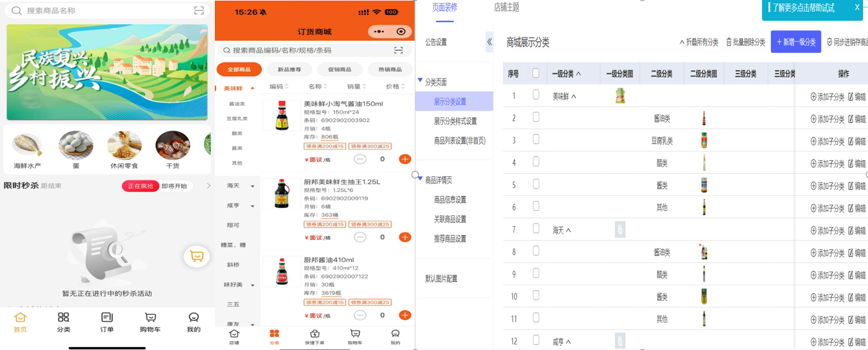Screen dimensions: 868x350
Task: Add 美味鲜小淘气酱油150ml with plus button
Action: [405, 159]
